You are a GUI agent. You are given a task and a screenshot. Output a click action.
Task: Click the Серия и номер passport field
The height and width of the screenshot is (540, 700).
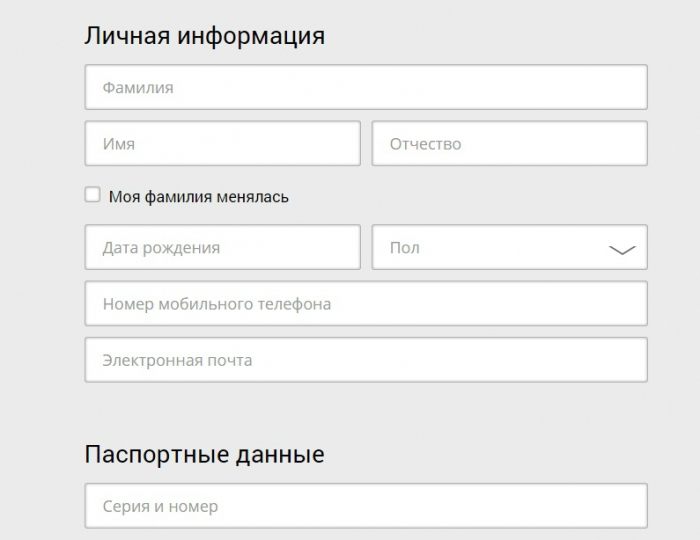pos(366,506)
